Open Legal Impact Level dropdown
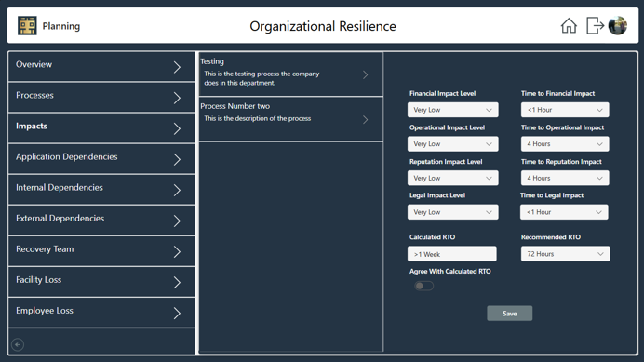 (452, 212)
